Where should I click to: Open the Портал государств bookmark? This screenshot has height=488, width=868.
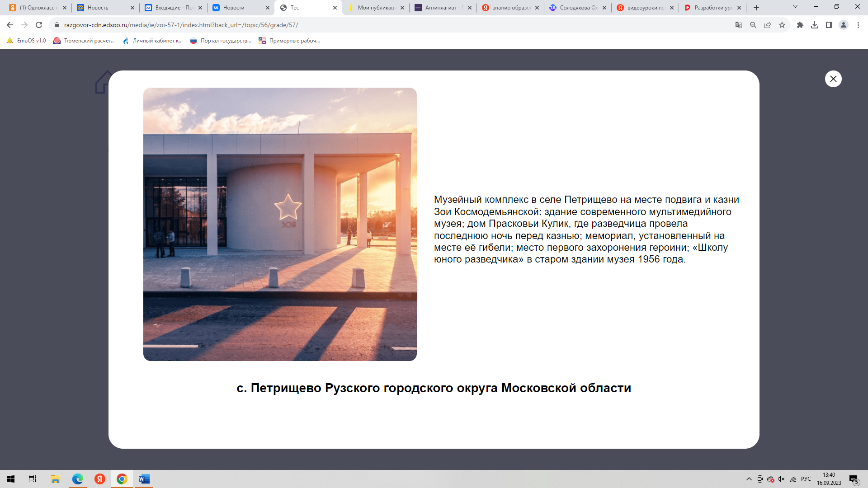click(x=221, y=41)
